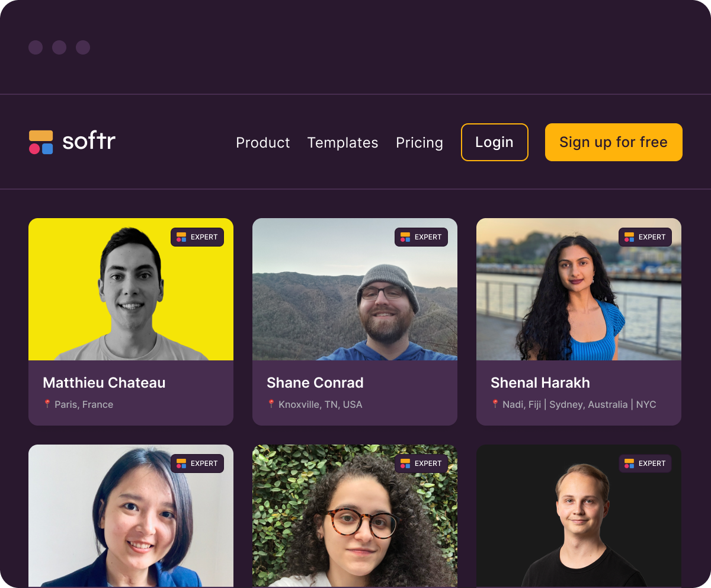711x588 pixels.
Task: Click the EXPERT badge on the bottom-right card
Action: tap(645, 464)
